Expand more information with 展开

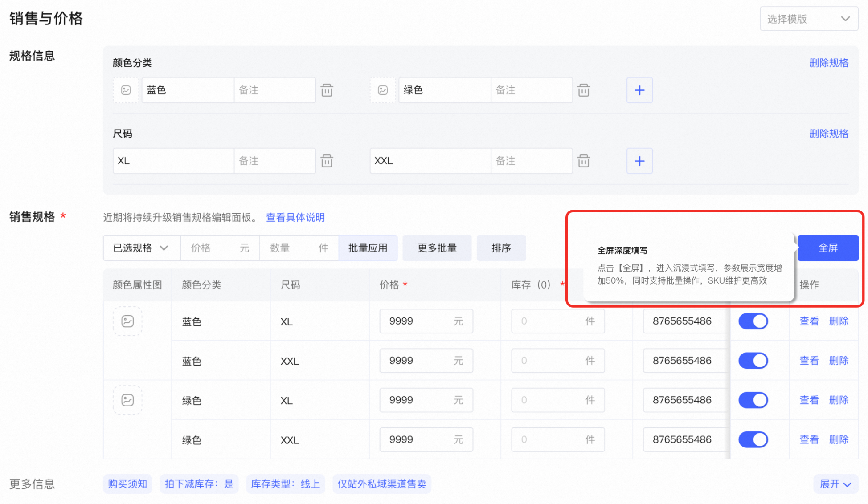coord(835,484)
